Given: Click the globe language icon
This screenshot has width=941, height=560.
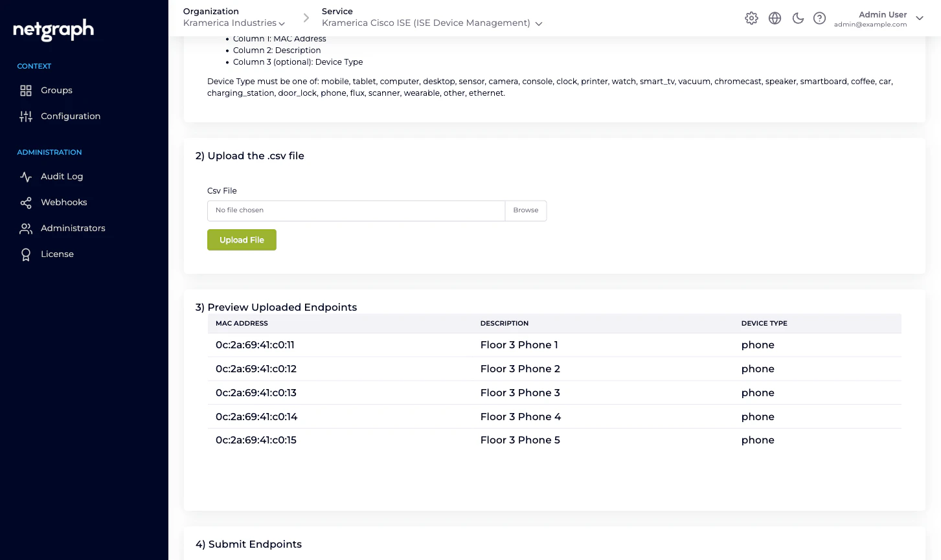Looking at the screenshot, I should [x=775, y=18].
